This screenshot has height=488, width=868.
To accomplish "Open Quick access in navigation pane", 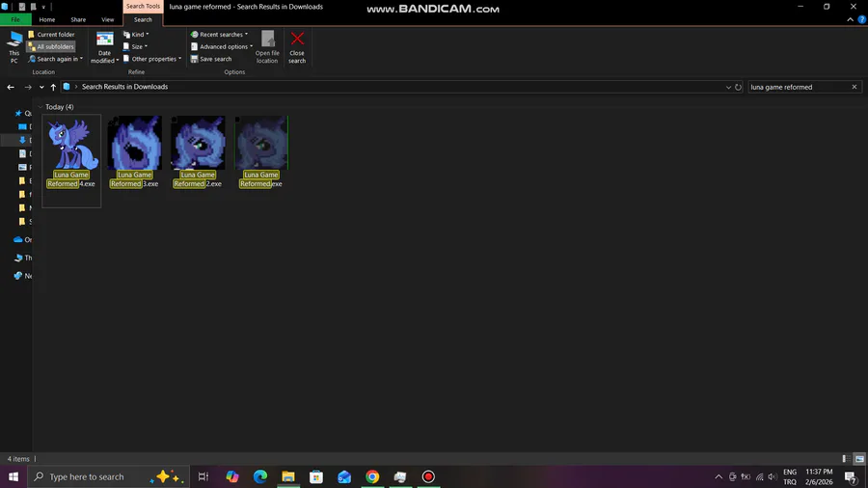I will 23,113.
